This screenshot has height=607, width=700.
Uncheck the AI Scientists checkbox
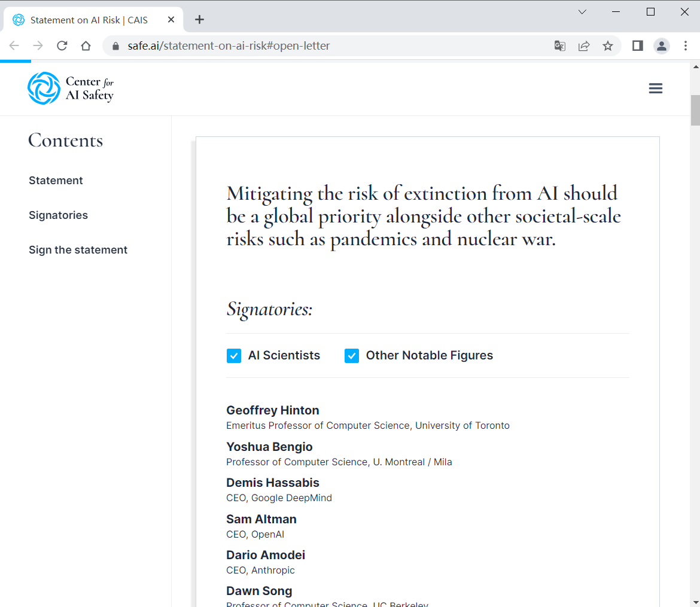click(234, 356)
